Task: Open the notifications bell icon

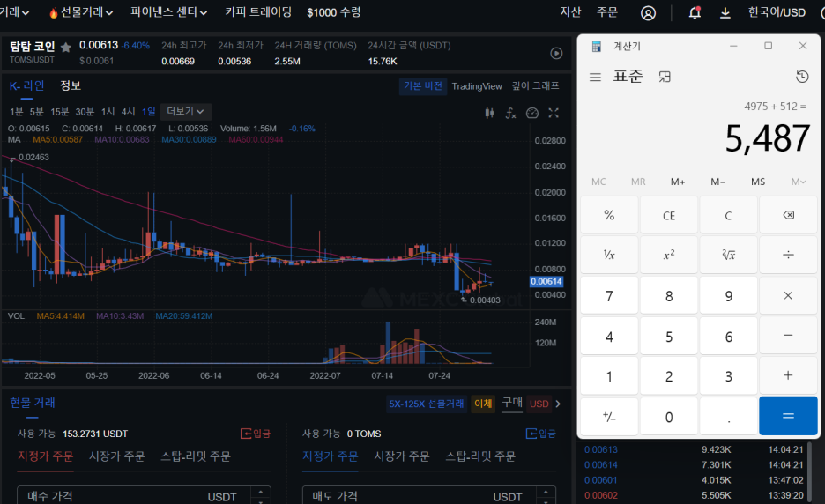Action: pos(695,12)
